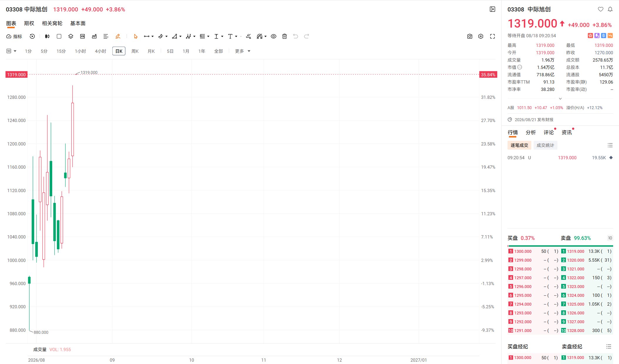Screen dimensions: 619x364
Task: Select the channel line drawing tool
Action: point(160,36)
